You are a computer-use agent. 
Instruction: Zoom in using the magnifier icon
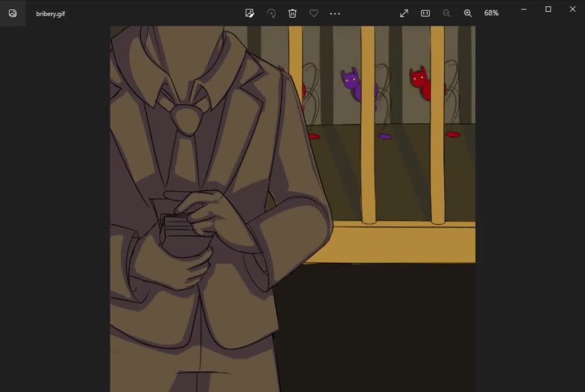[x=467, y=13]
